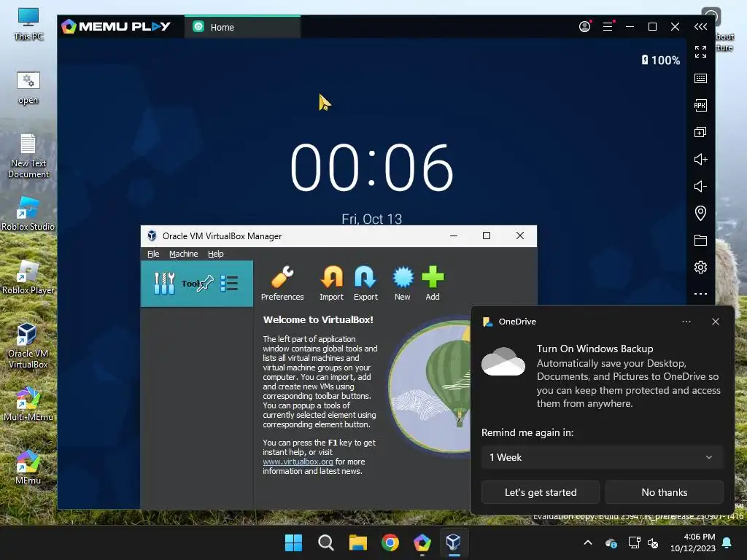The width and height of the screenshot is (747, 560).
Task: Open the File menu in VirtualBox
Action: coord(153,254)
